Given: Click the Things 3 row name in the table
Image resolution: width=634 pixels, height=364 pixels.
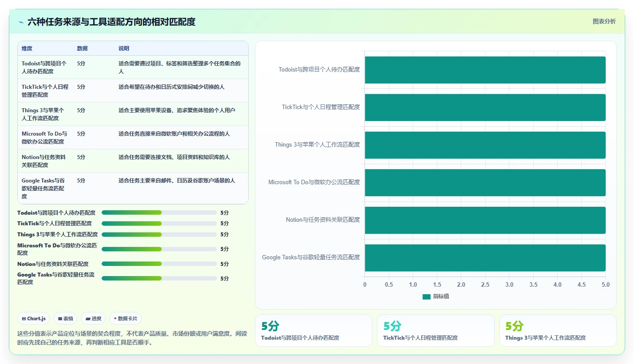Looking at the screenshot, I should tap(43, 114).
